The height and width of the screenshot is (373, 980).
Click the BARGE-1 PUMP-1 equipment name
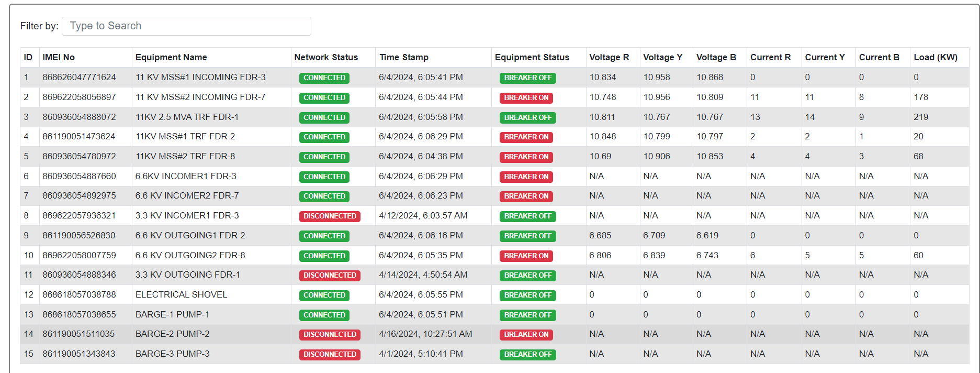172,315
